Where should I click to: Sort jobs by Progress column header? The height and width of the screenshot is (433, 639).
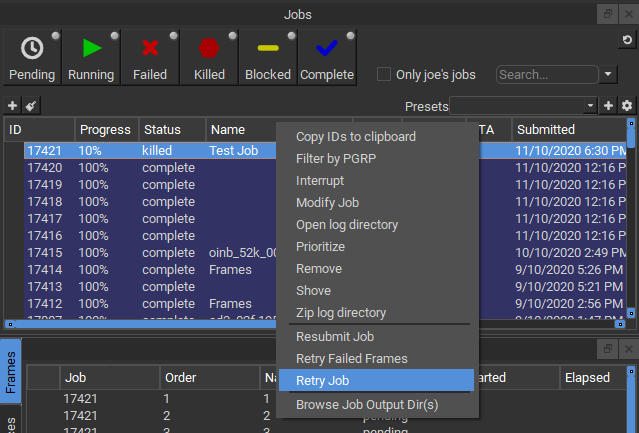point(105,129)
